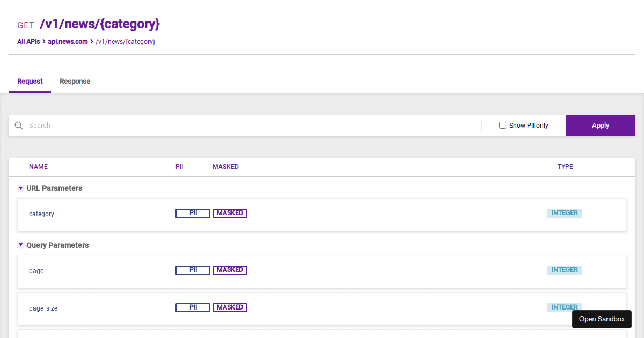
Task: Click the /v1/news/{category} breadcrumb entry
Action: [126, 41]
